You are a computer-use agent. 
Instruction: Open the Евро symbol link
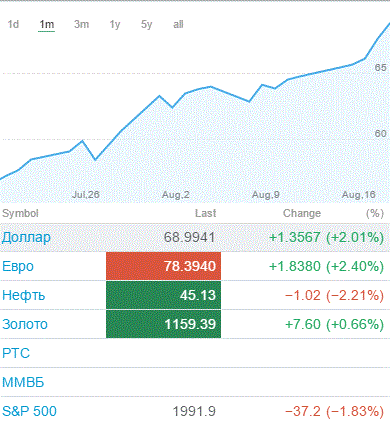click(x=18, y=267)
